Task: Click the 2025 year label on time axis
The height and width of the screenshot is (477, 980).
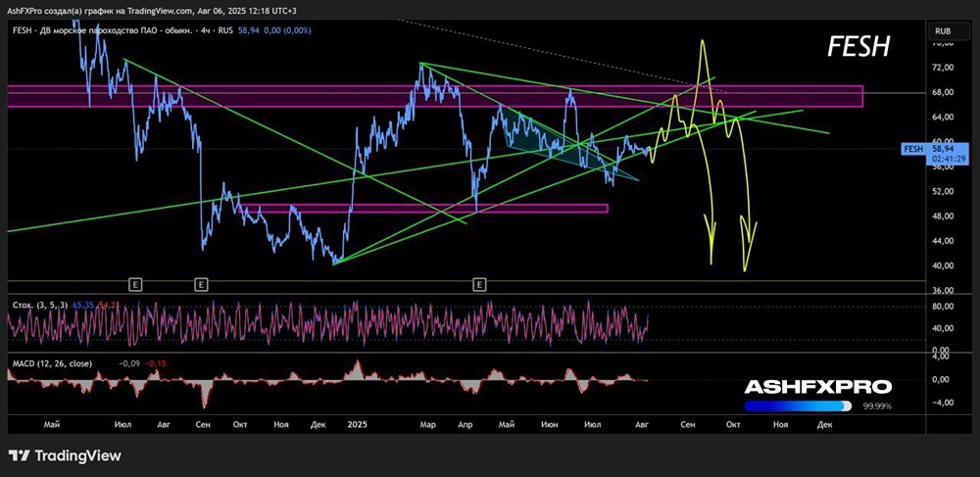Action: click(358, 424)
